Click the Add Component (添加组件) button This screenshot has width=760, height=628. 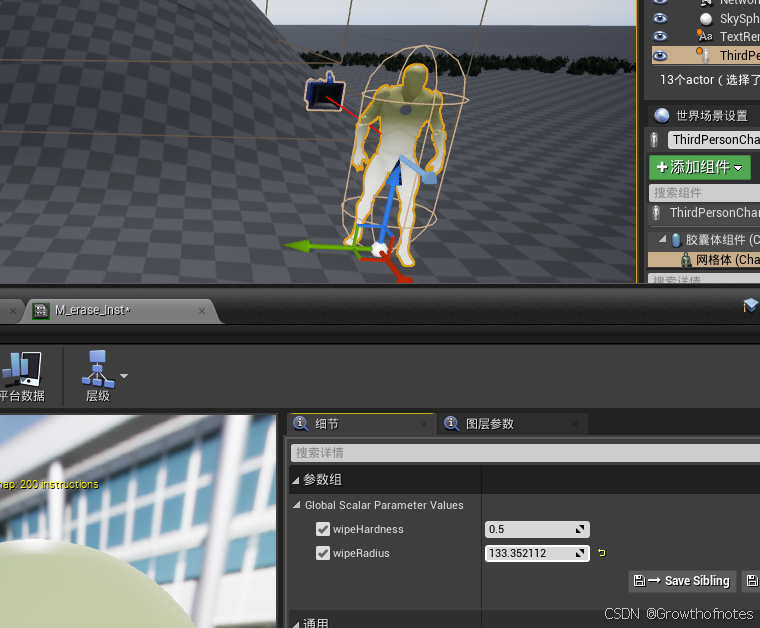pos(699,167)
